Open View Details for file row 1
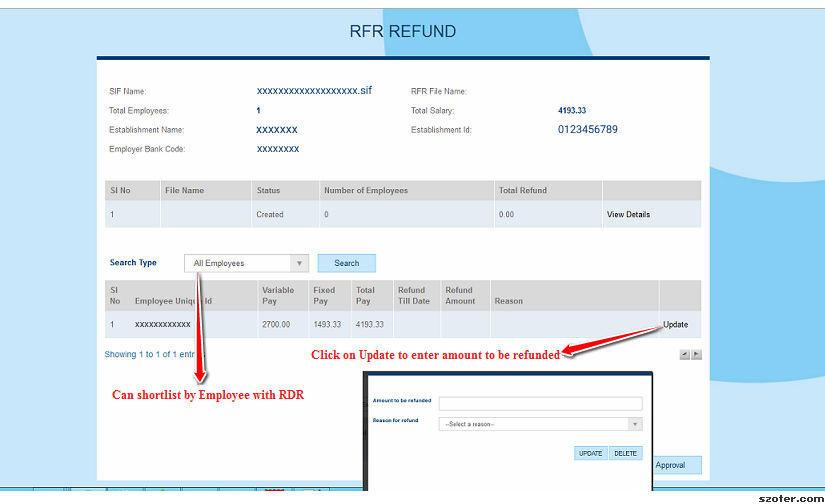Image resolution: width=825 pixels, height=504 pixels. (628, 214)
